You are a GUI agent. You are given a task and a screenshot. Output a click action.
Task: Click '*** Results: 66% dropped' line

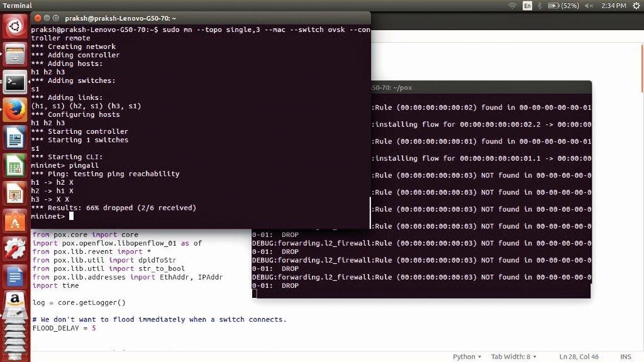pos(114,207)
